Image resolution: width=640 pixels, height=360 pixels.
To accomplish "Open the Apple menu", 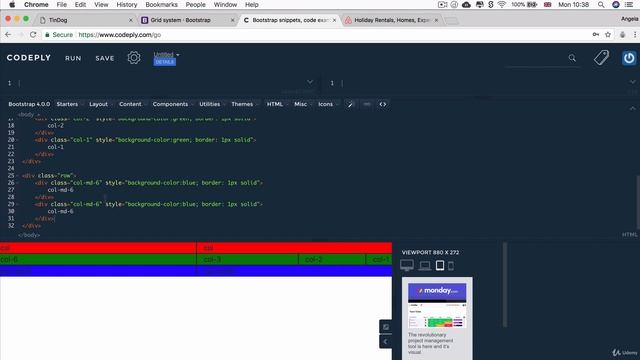I will coord(12,4).
